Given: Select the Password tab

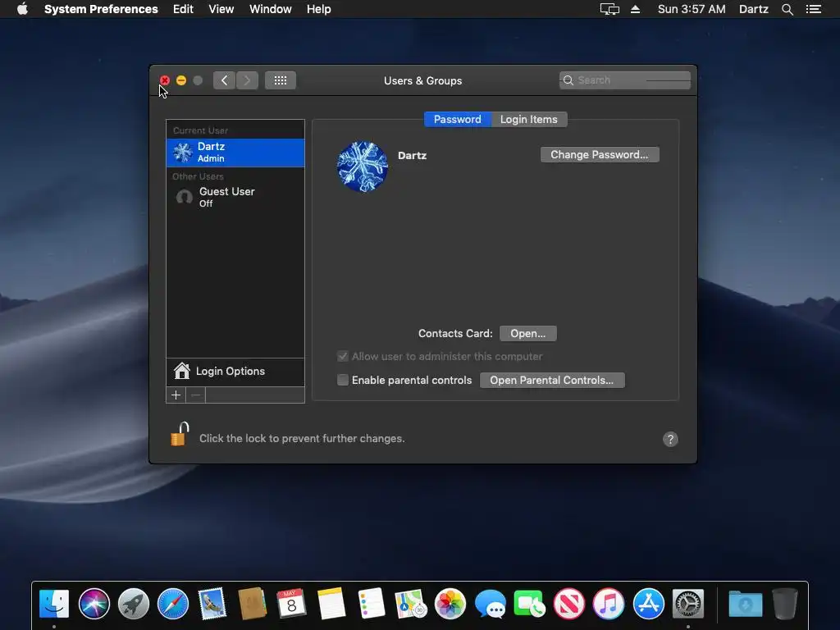Looking at the screenshot, I should coord(458,120).
